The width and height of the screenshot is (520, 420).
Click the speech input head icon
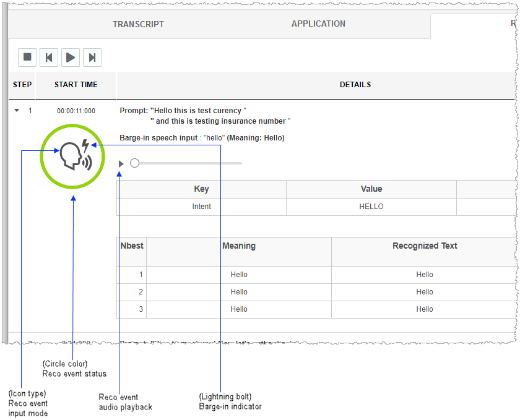click(x=71, y=158)
